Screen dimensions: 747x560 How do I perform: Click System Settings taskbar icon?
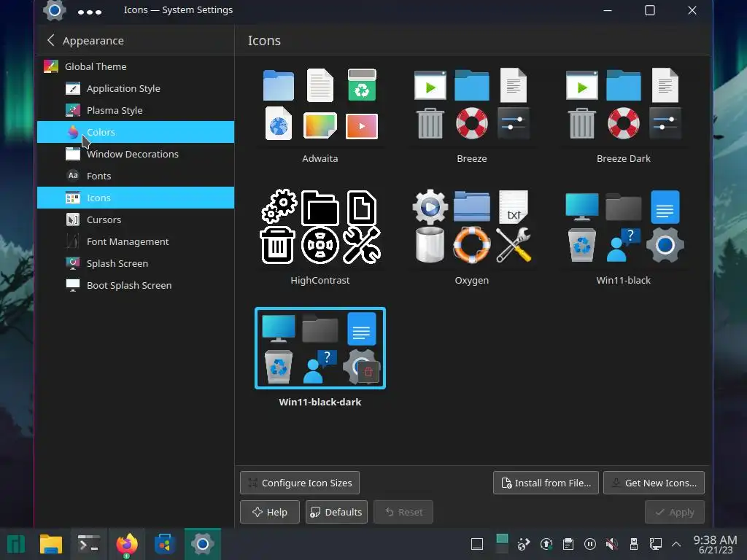(203, 544)
